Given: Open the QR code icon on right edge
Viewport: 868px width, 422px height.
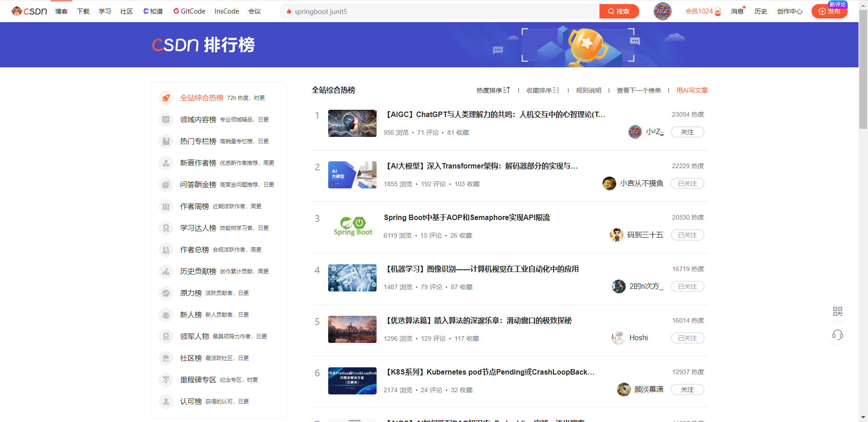Looking at the screenshot, I should click(x=837, y=311).
